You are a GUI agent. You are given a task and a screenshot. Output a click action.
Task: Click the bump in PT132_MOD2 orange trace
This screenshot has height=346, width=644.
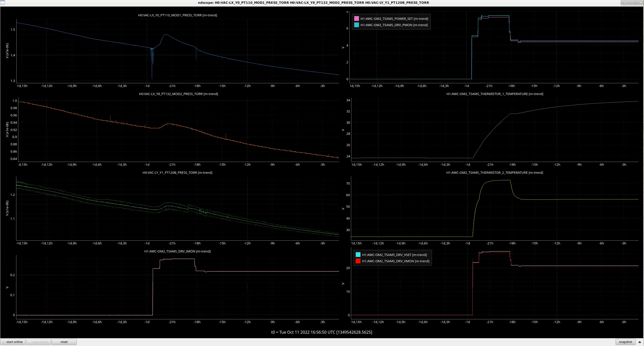(x=170, y=124)
